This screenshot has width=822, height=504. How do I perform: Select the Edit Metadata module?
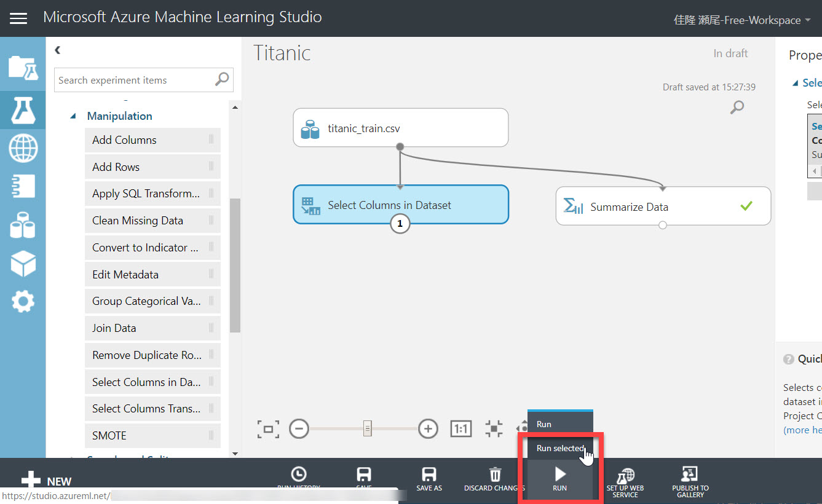coord(152,275)
